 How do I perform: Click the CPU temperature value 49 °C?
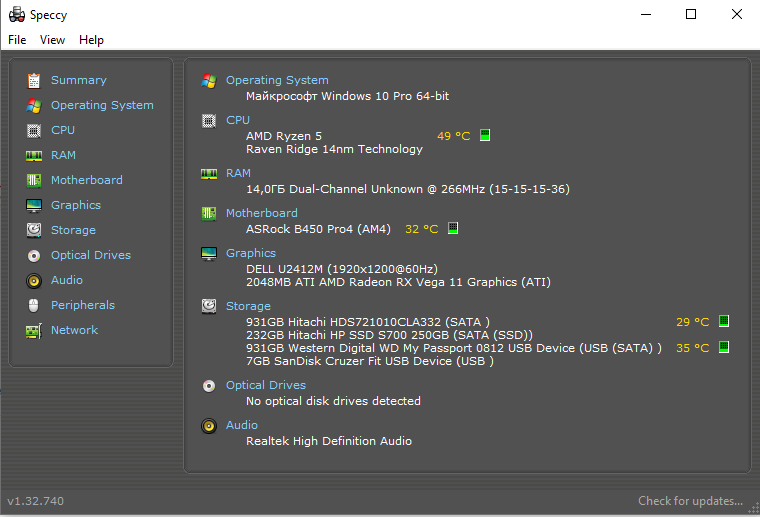pos(454,136)
